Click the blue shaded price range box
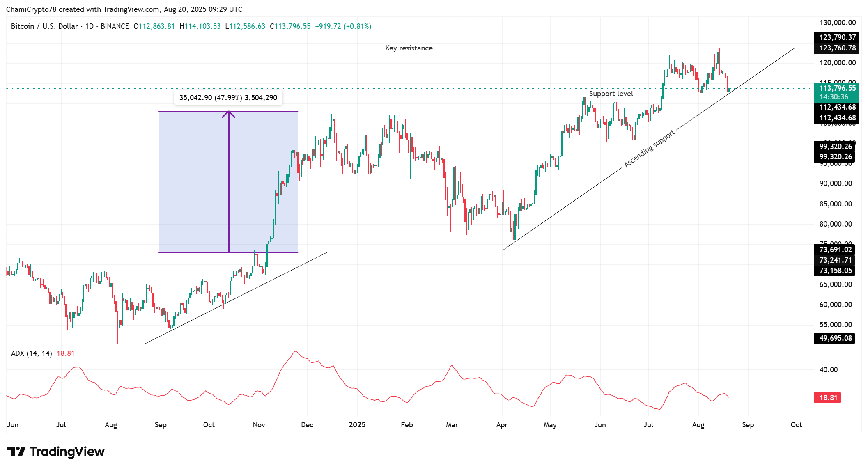Viewport: 868px width, 470px height. [x=228, y=182]
